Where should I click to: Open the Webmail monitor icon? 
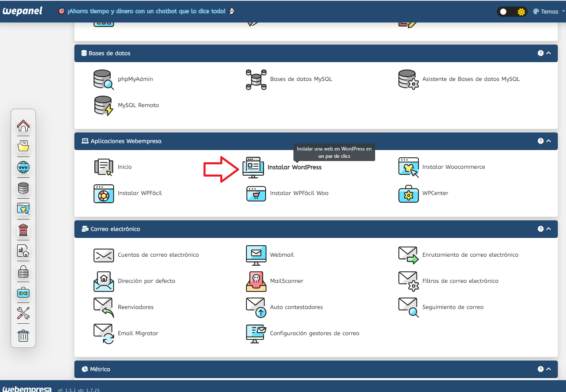(x=256, y=255)
